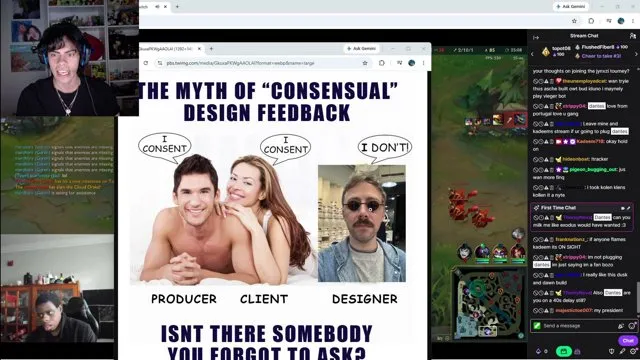
Task: Ban user hideonboat via ban icon
Action: 535,159
